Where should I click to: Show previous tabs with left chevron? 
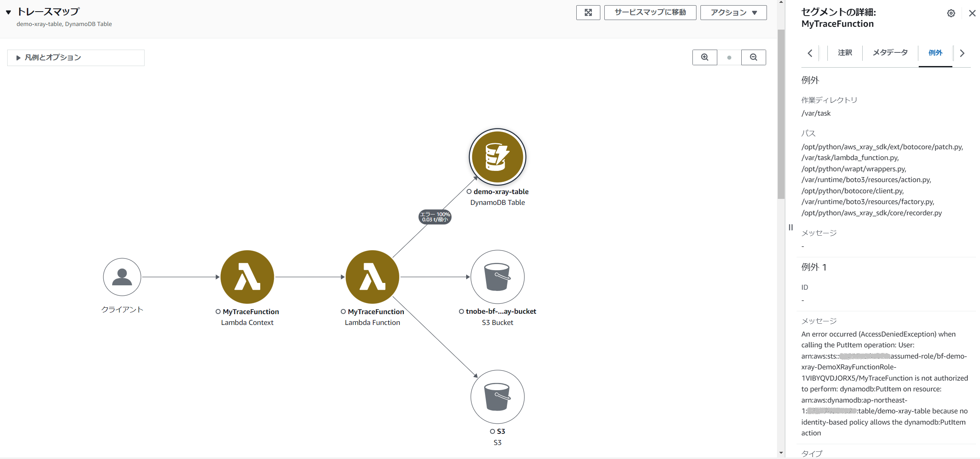(810, 53)
